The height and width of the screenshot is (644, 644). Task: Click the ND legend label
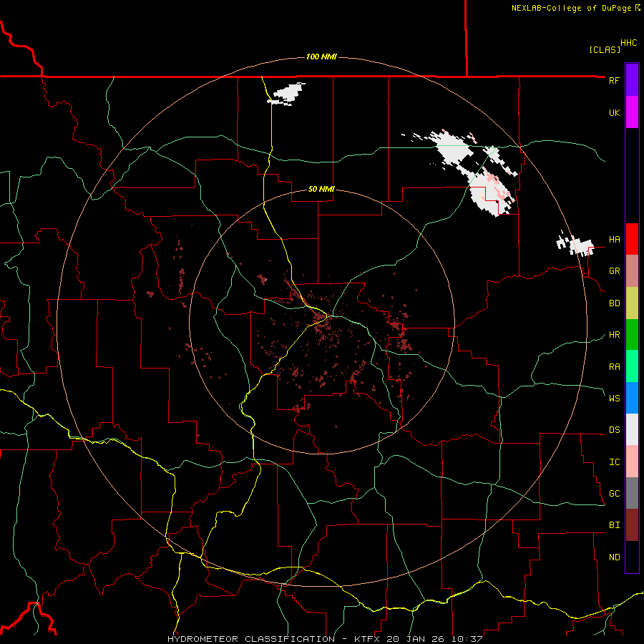[614, 557]
